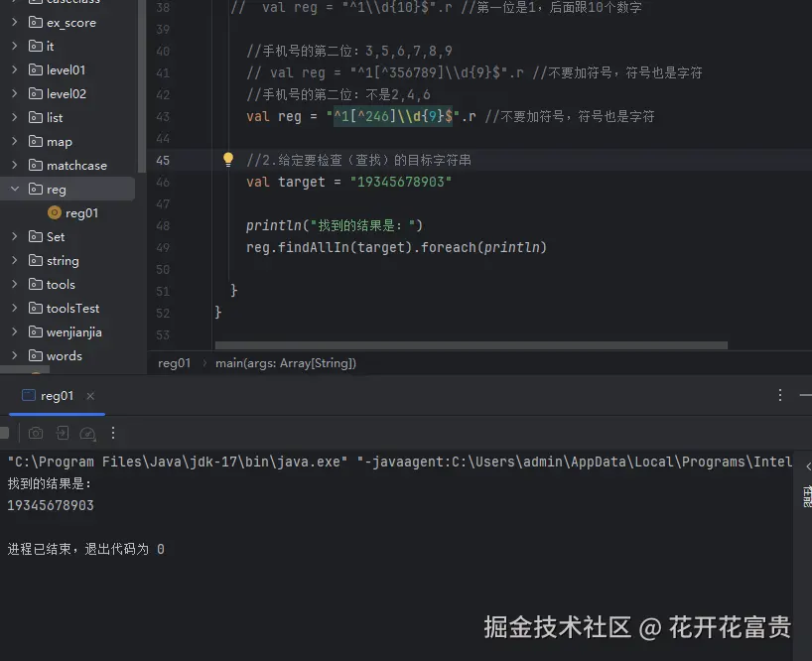Expand the list folder chevron
The image size is (812, 661).
pos(15,117)
